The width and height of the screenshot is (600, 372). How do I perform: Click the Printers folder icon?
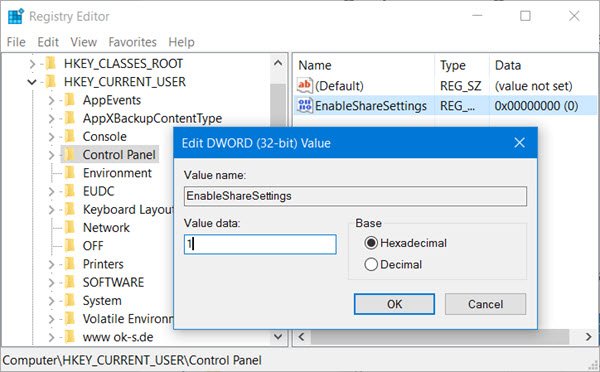pyautogui.click(x=70, y=264)
